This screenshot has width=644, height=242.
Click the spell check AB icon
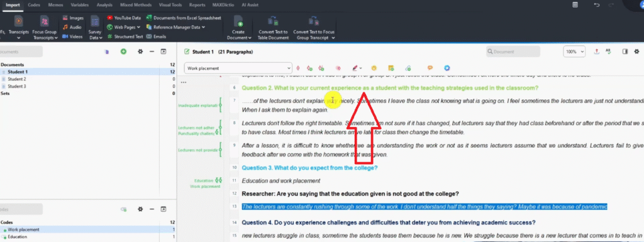(x=608, y=52)
